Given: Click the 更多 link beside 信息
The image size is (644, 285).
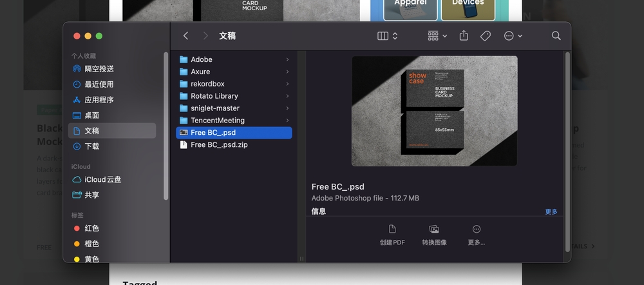Looking at the screenshot, I should point(551,211).
